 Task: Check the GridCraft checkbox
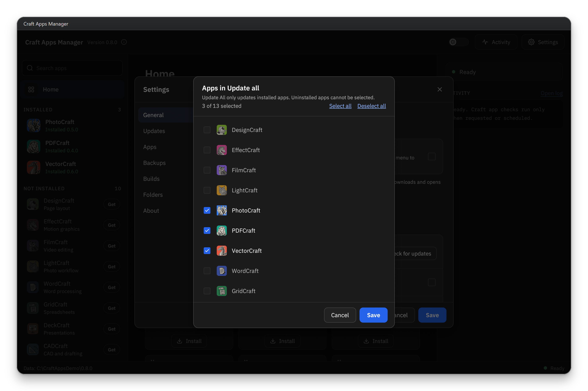pyautogui.click(x=207, y=291)
